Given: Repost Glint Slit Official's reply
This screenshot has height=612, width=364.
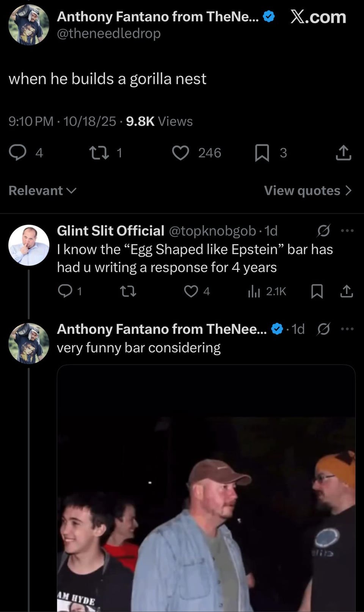Looking at the screenshot, I should (128, 291).
